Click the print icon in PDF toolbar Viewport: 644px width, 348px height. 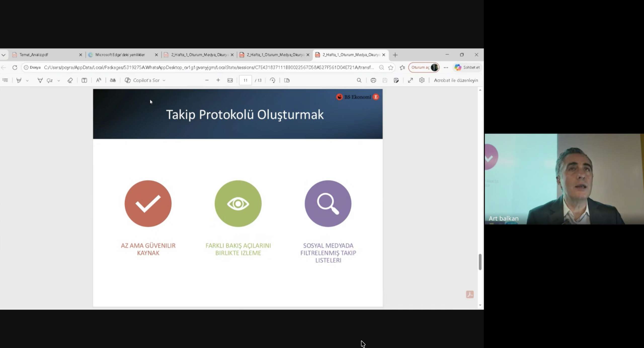point(373,80)
